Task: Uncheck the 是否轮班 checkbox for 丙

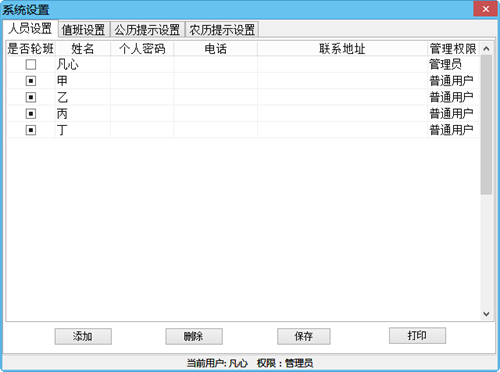Action: (x=31, y=114)
